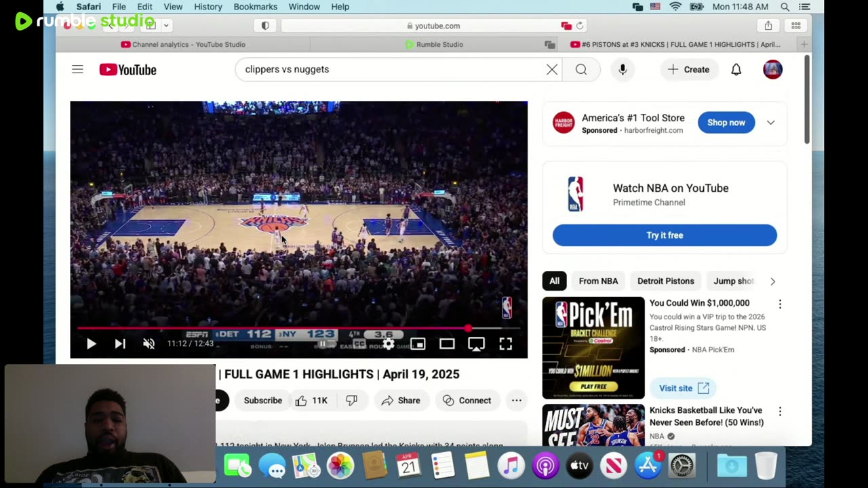Open the Window menu
868x488 pixels.
pos(304,7)
